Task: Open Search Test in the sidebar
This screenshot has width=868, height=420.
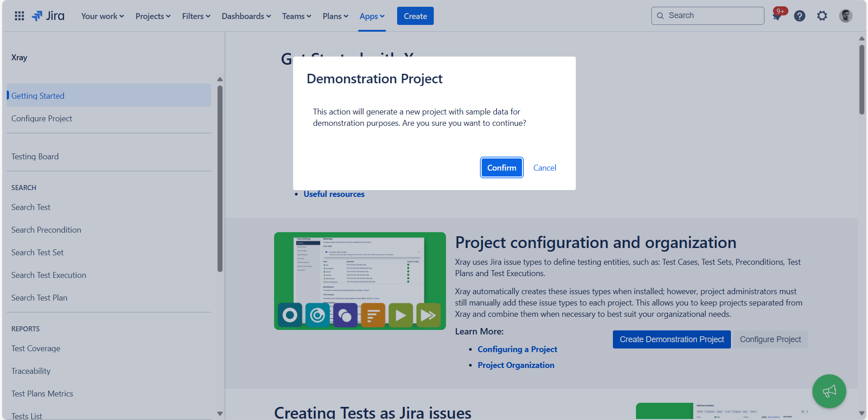Action: 109,207
